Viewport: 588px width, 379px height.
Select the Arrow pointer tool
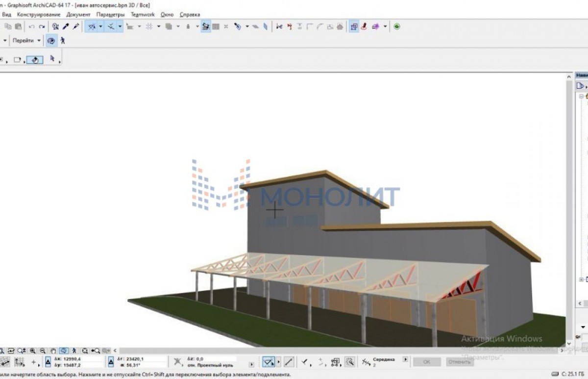pyautogui.click(x=52, y=59)
